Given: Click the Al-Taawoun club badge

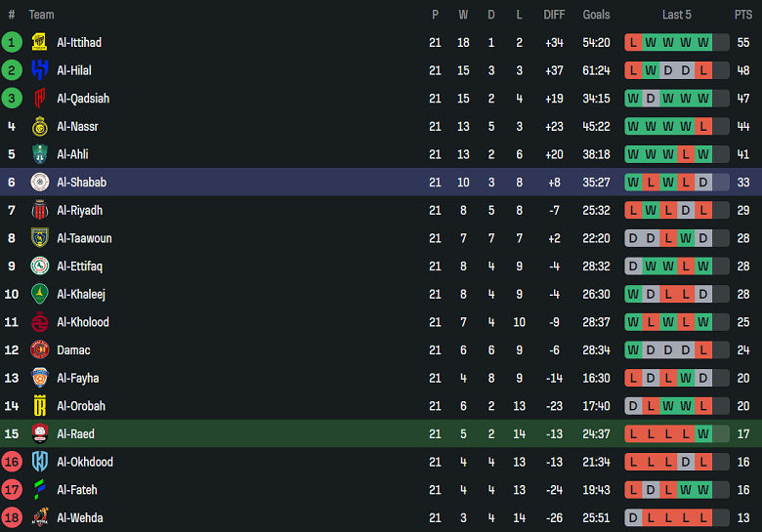Looking at the screenshot, I should [x=40, y=238].
